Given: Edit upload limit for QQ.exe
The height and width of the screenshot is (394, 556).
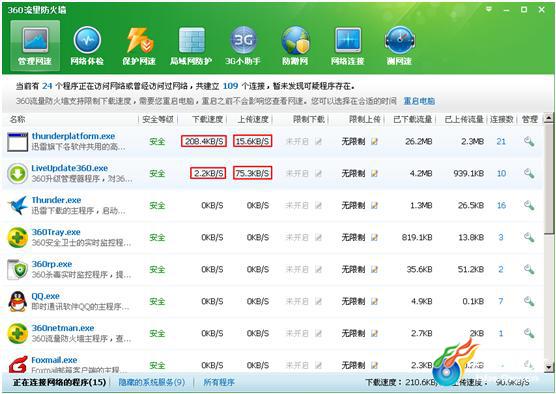Looking at the screenshot, I should pos(374,301).
